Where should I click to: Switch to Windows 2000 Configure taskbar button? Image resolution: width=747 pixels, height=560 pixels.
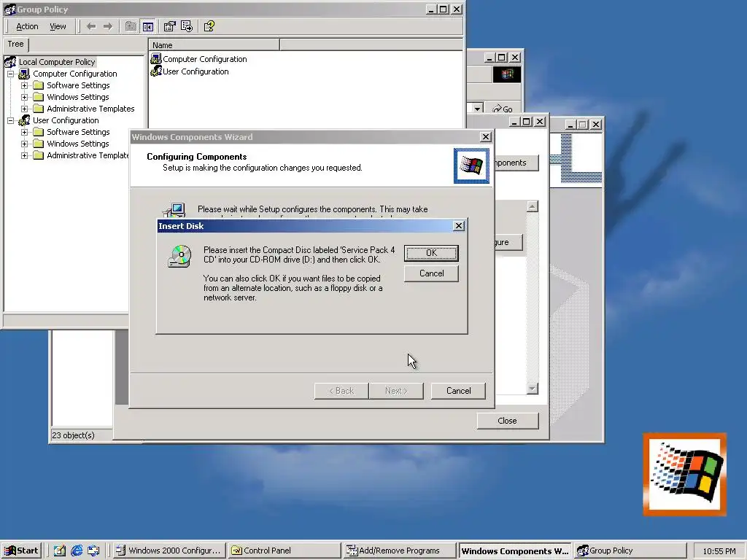tap(169, 551)
